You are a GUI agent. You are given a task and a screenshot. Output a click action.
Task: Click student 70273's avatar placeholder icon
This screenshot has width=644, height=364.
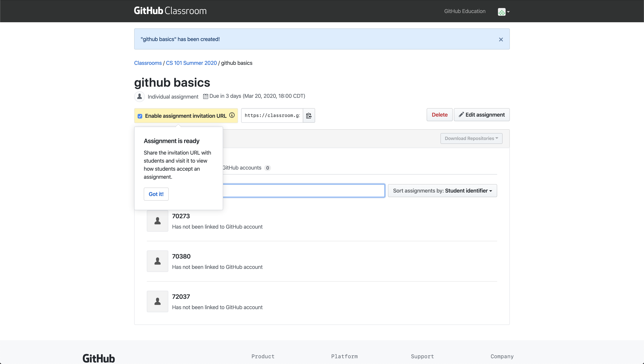(x=157, y=221)
